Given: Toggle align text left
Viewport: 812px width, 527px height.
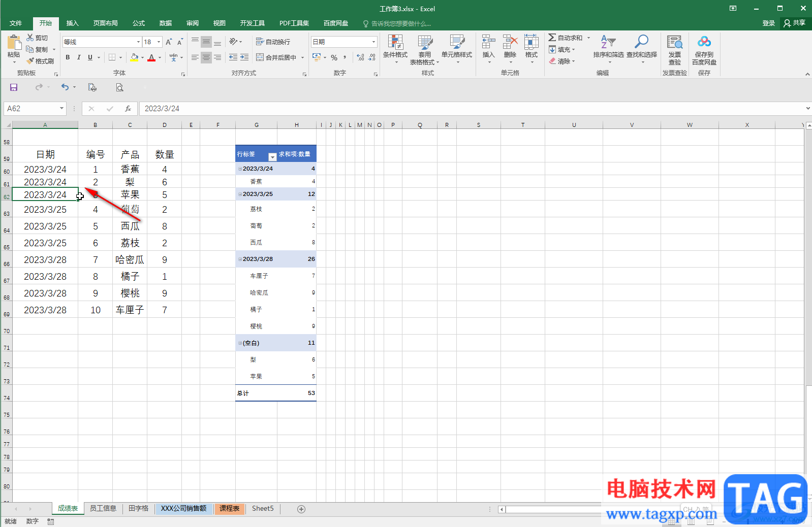Looking at the screenshot, I should click(x=195, y=57).
